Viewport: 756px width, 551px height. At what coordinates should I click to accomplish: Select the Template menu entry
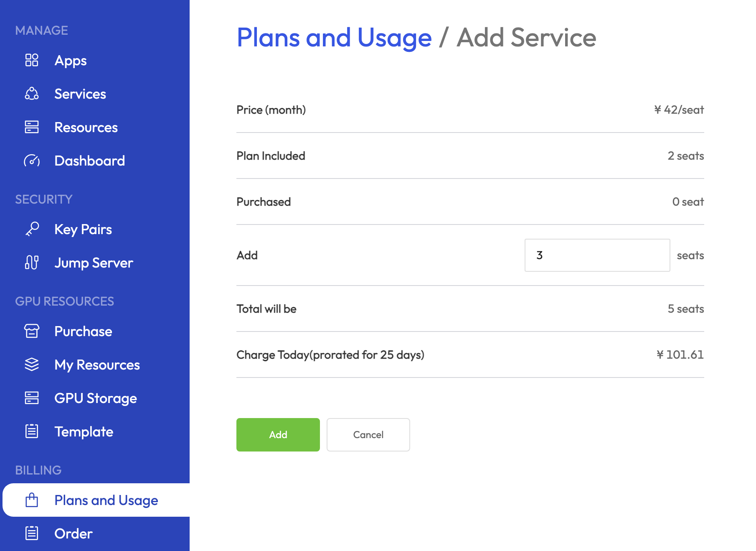84,431
